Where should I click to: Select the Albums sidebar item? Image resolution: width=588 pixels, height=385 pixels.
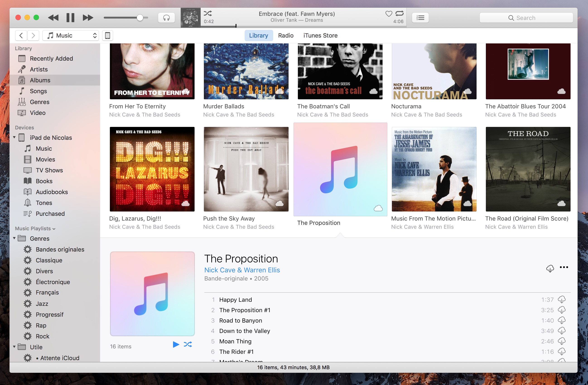(40, 80)
